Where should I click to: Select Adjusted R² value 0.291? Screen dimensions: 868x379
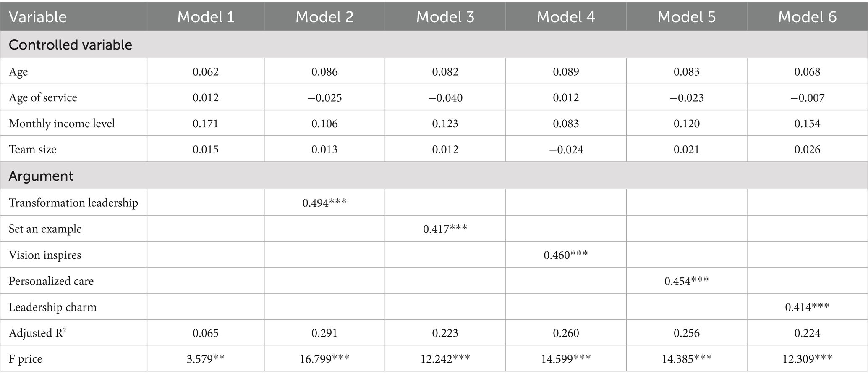(x=324, y=333)
